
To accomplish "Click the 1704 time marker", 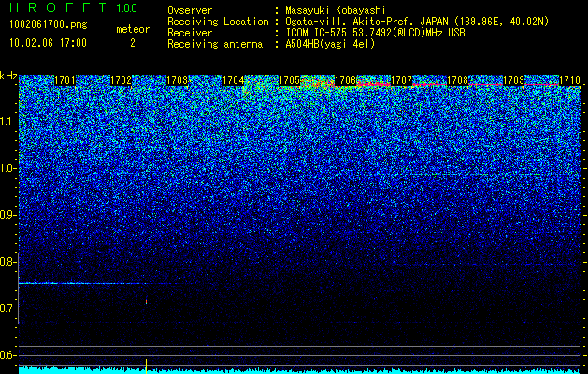I will [234, 80].
